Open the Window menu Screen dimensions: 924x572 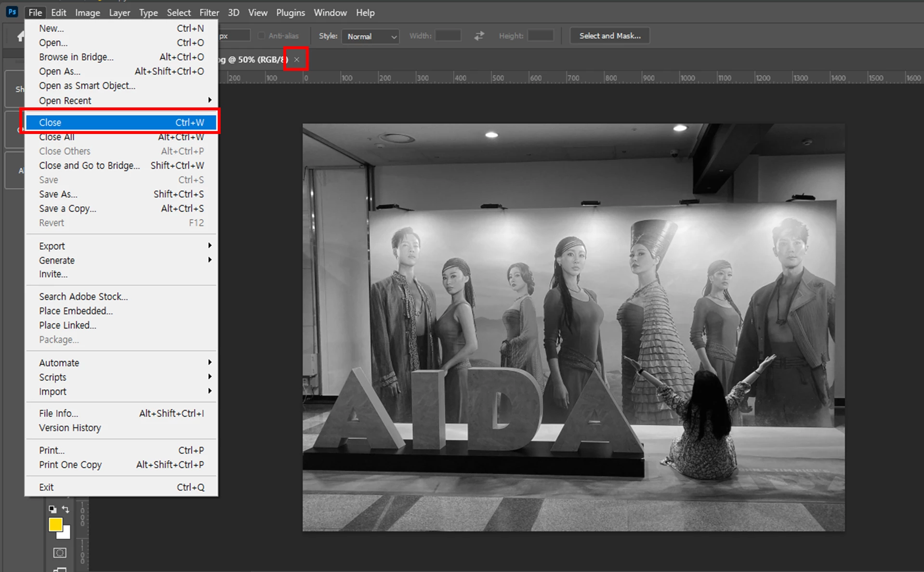(330, 13)
